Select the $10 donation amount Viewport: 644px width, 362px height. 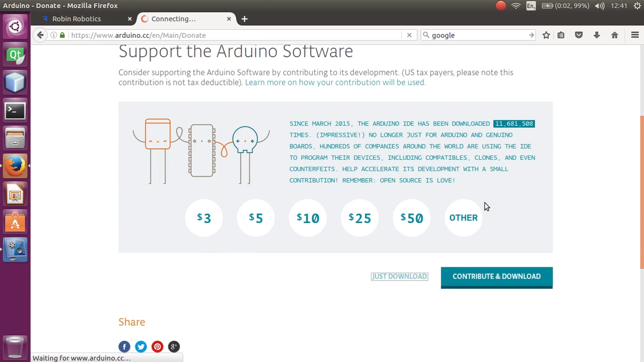[307, 218]
